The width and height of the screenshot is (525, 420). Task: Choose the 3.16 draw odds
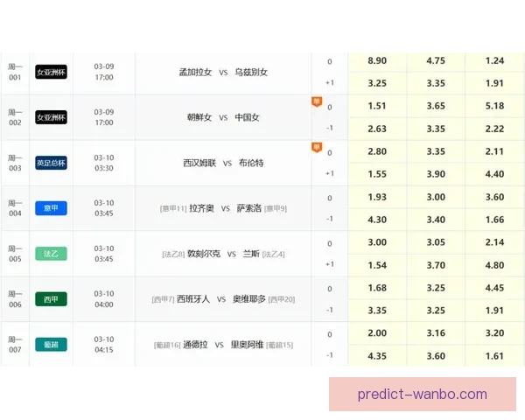click(x=436, y=332)
